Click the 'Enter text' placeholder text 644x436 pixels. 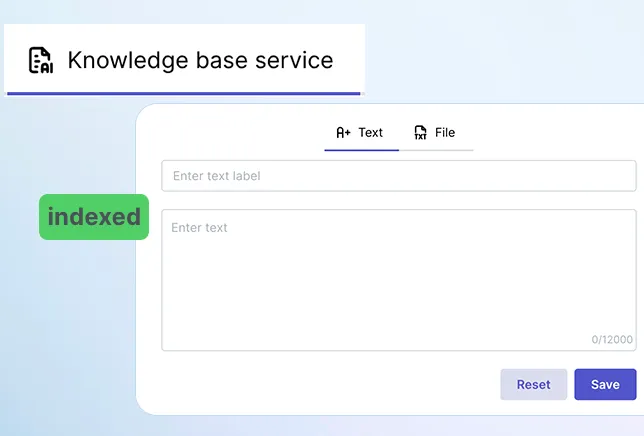(199, 228)
